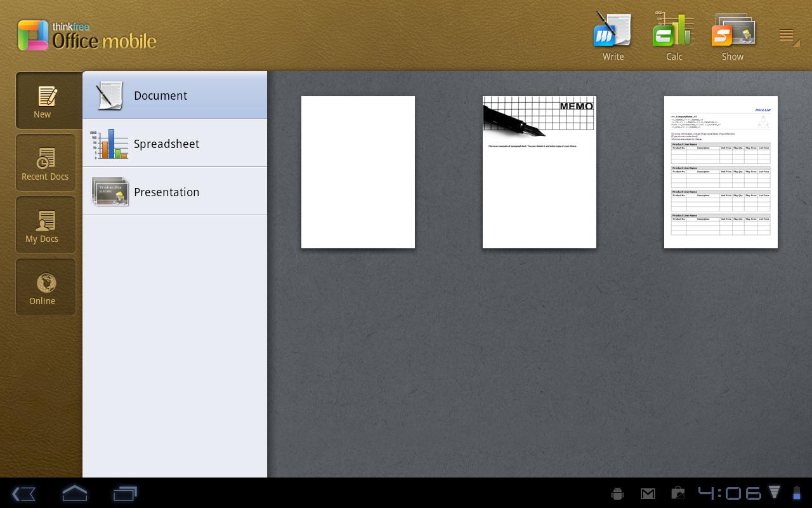812x508 pixels.
Task: Pick the Price List template
Action: tap(721, 172)
